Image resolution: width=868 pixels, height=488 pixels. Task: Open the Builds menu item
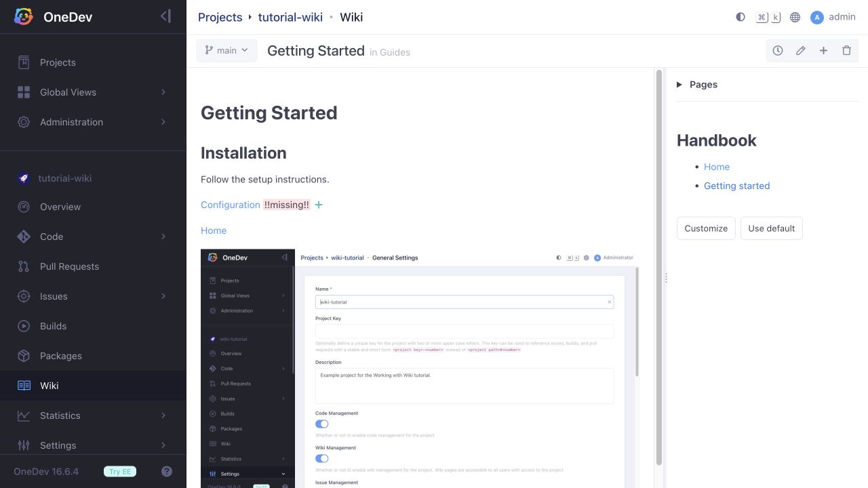click(93, 326)
